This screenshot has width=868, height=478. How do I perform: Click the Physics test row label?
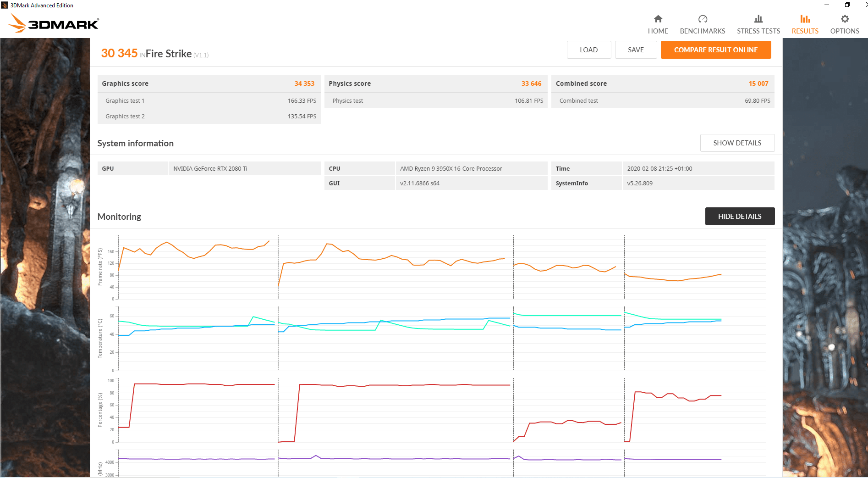347,101
